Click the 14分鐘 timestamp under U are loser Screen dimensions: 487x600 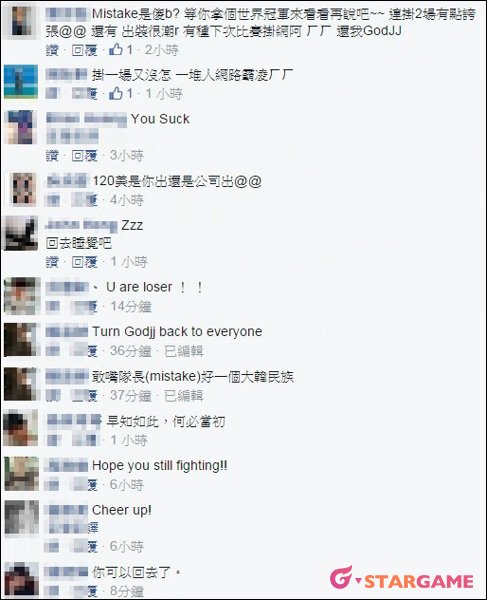pyautogui.click(x=131, y=307)
